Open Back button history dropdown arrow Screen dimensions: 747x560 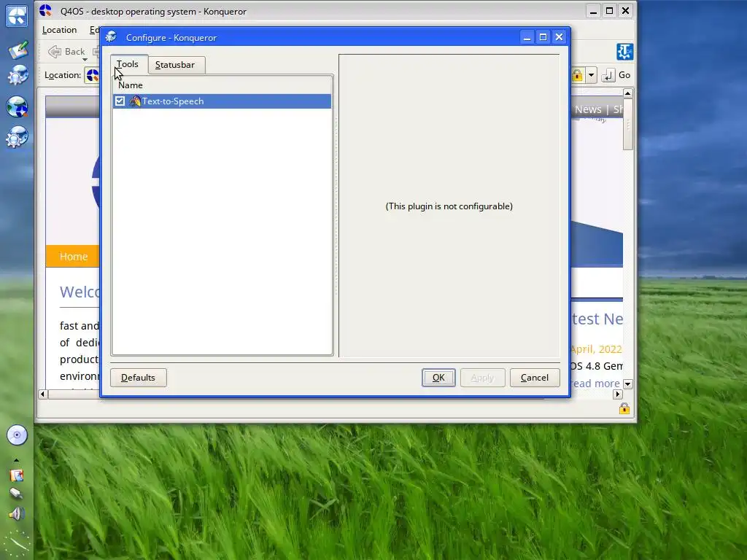(x=85, y=60)
